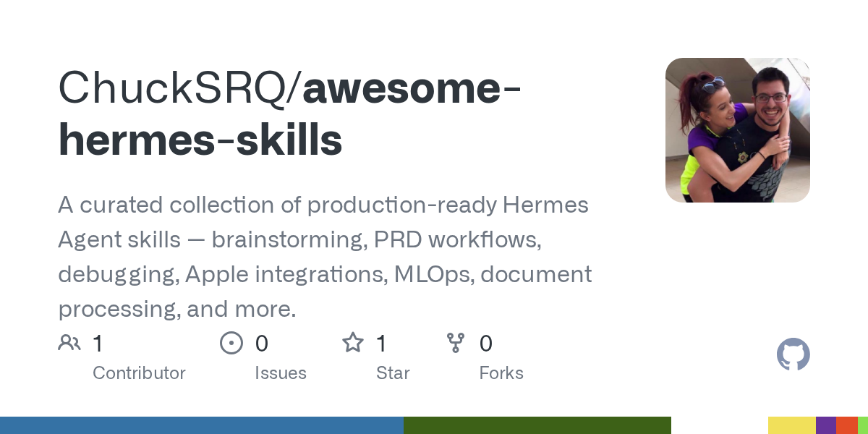This screenshot has width=868, height=434.
Task: Click the purple language bar segment
Action: coord(826,425)
